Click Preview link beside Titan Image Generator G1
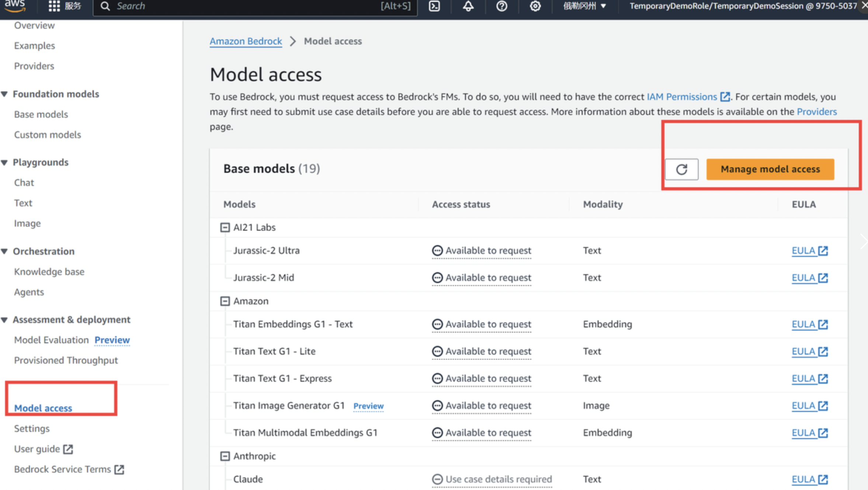Screen dimensions: 868x490 (x=368, y=406)
